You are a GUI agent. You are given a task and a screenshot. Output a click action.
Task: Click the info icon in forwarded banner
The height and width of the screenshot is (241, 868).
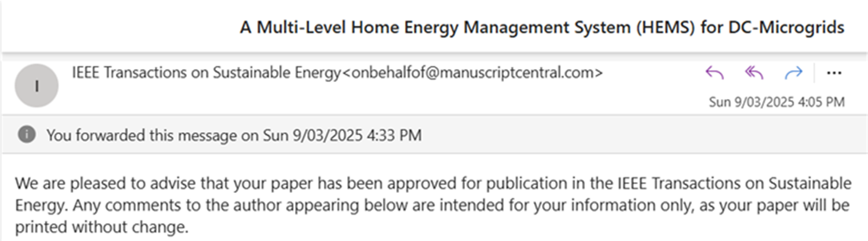coord(26,134)
